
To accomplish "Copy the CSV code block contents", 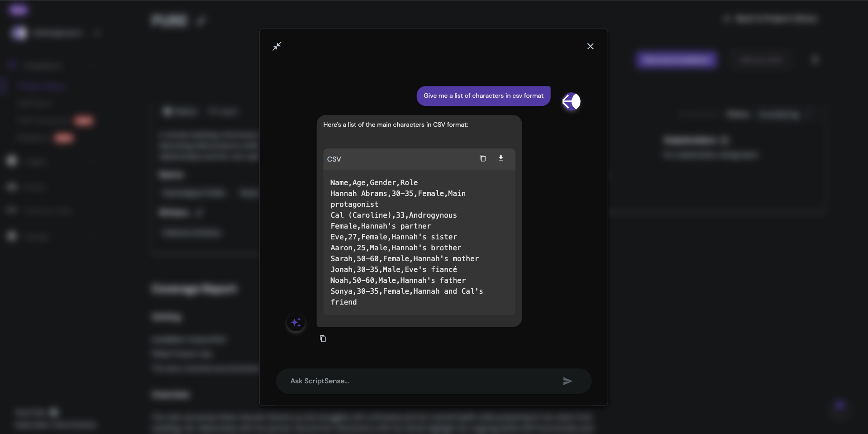I will [482, 158].
